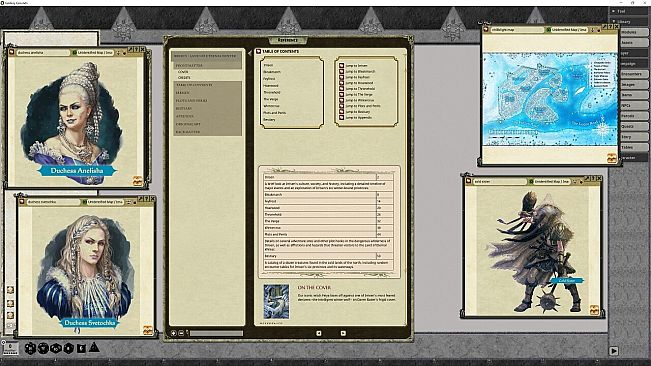This screenshot has width=651, height=366.
Task: Roll the d12 die
Action: click(x=43, y=348)
